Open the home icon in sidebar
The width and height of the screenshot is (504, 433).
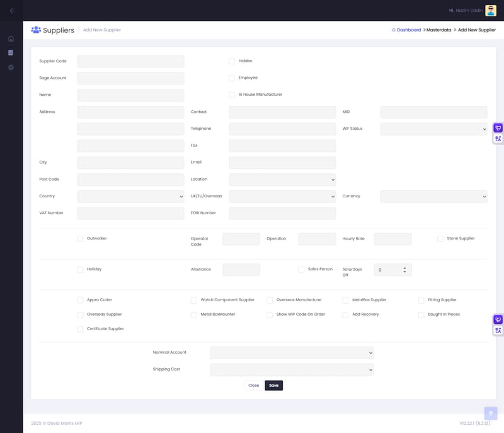click(11, 38)
